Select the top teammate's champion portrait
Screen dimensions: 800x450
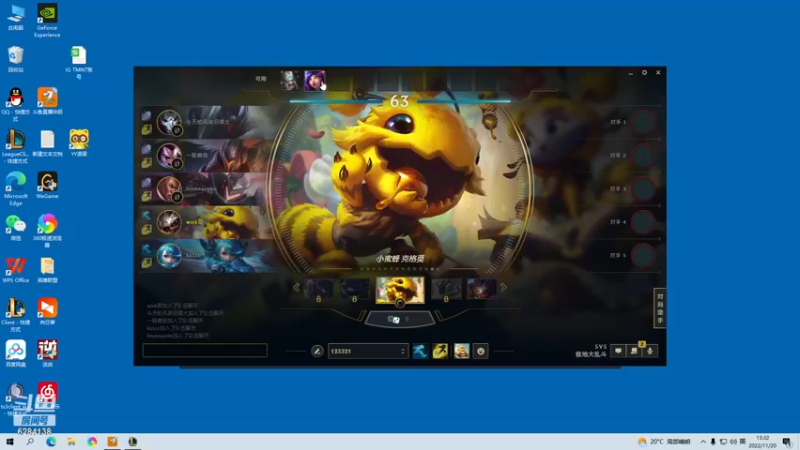tap(169, 122)
